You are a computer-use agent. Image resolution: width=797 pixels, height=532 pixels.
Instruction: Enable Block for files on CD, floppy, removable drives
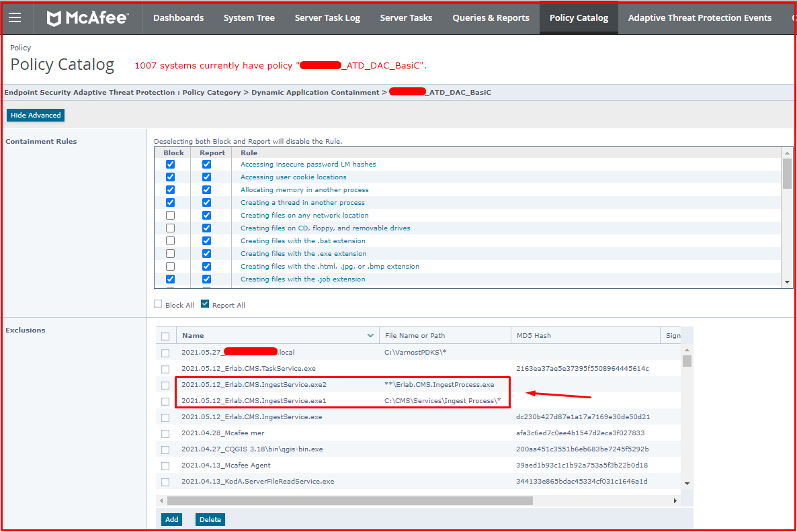(x=170, y=228)
